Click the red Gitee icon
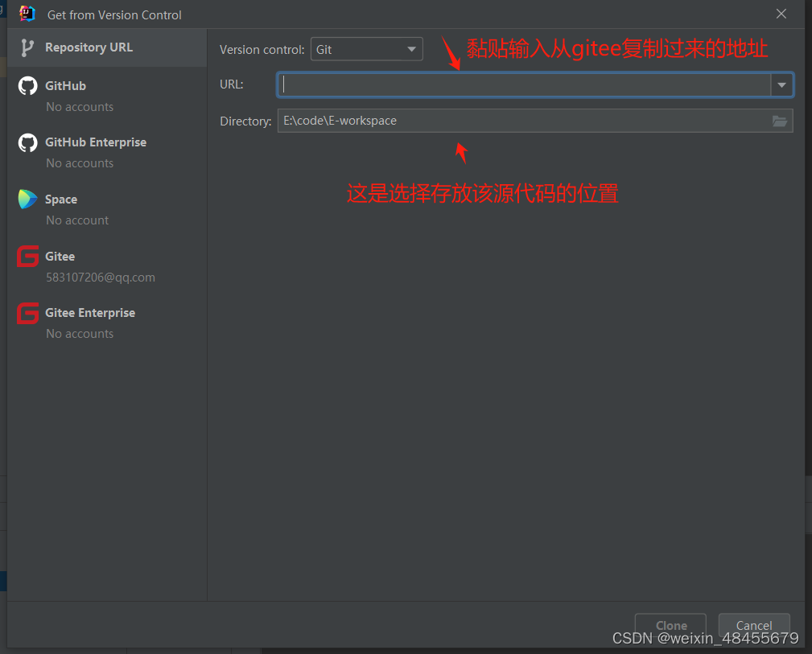812x654 pixels. click(27, 257)
